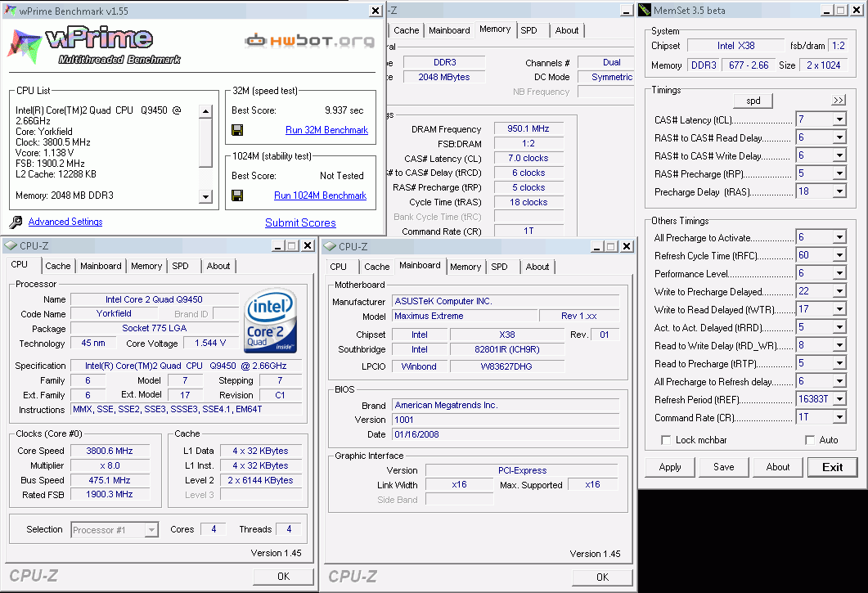Open the Processor #1 selection dropdown
This screenshot has width=868, height=593.
click(x=151, y=530)
